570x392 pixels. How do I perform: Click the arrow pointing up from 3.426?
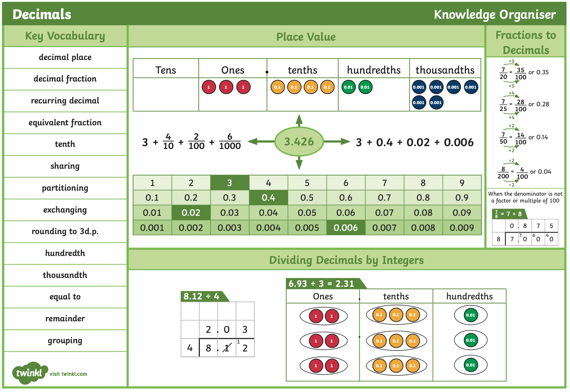pyautogui.click(x=299, y=120)
